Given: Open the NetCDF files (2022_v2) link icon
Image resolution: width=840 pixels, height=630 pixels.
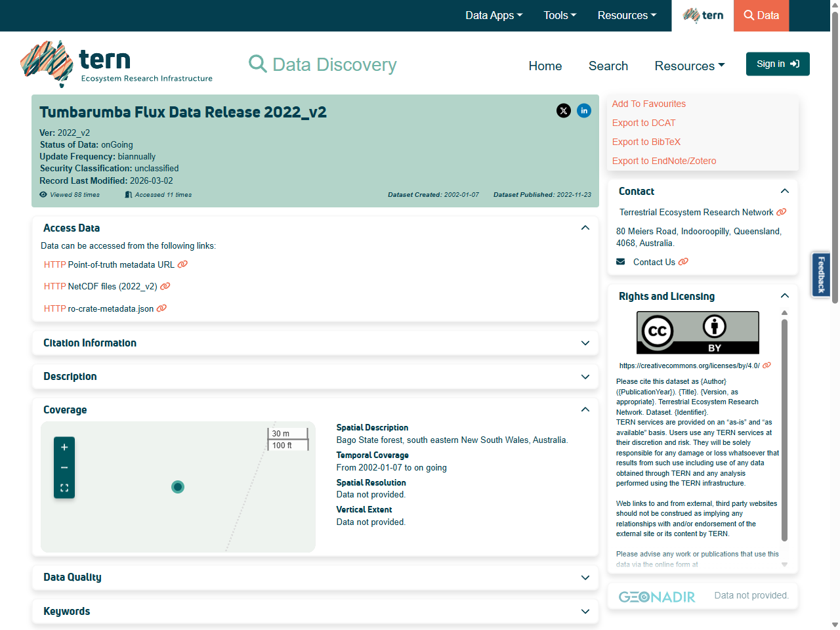Looking at the screenshot, I should (165, 286).
